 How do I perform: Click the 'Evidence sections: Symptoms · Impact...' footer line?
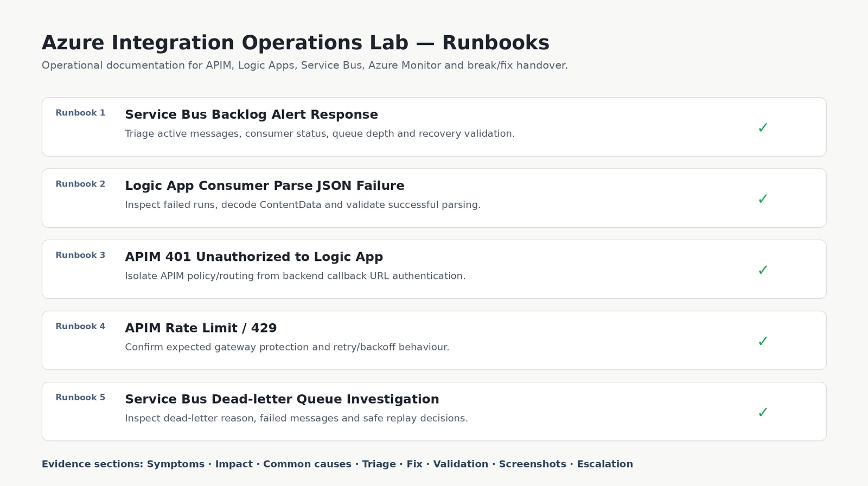click(x=337, y=464)
